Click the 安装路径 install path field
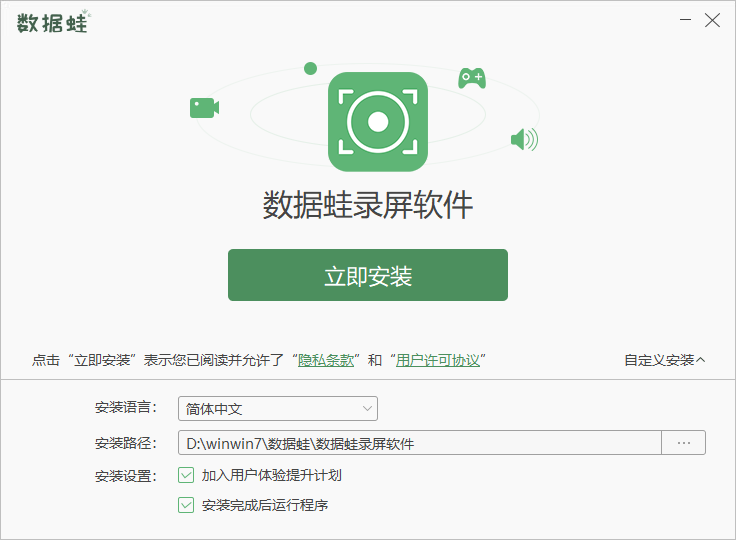Image resolution: width=736 pixels, height=540 pixels. coord(420,443)
